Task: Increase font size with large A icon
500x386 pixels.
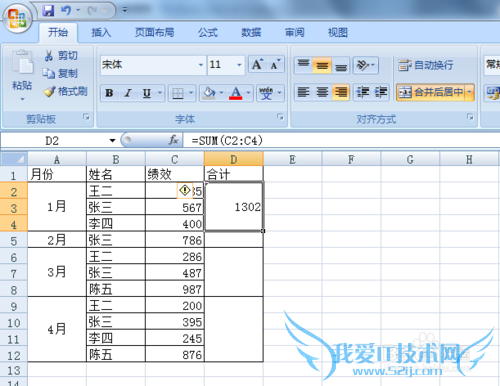Action: pos(257,64)
